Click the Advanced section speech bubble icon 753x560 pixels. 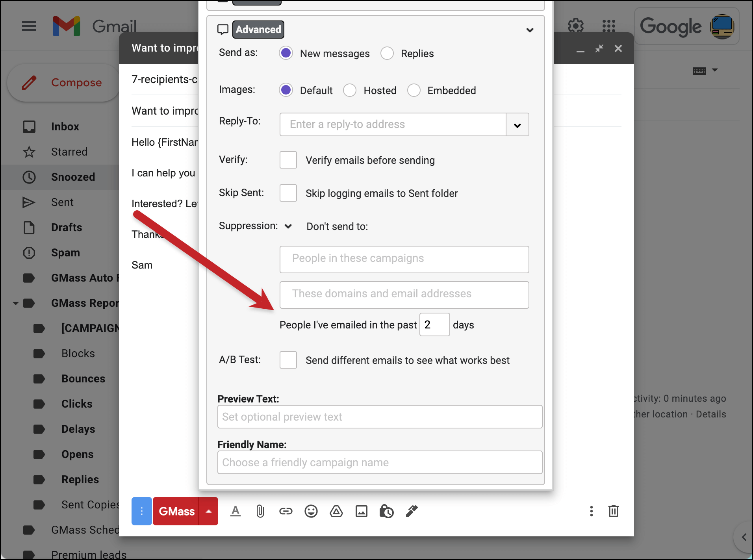click(x=223, y=30)
